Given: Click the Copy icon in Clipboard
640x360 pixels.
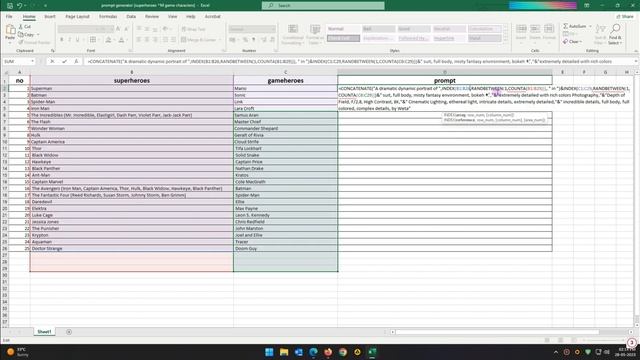Looking at the screenshot, I should (x=21, y=35).
